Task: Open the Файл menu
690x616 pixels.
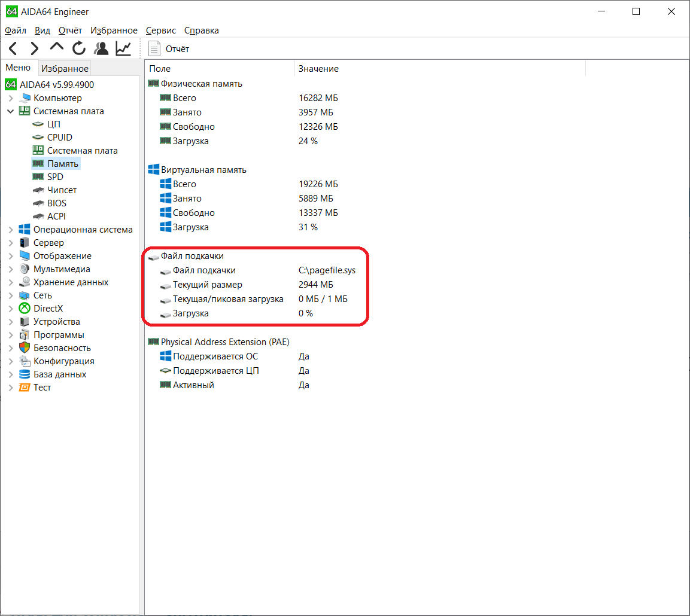Action: tap(16, 31)
